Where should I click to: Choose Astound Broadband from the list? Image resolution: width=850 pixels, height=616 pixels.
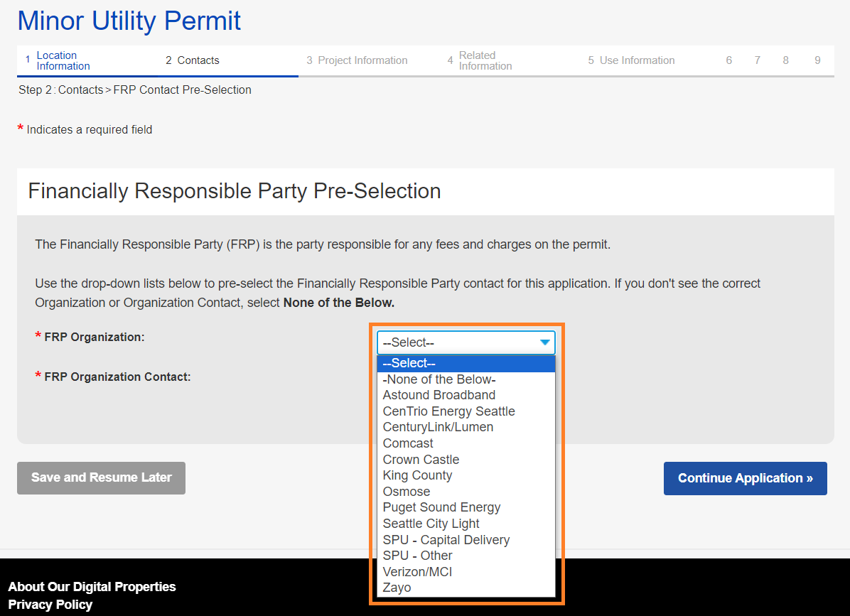point(439,395)
